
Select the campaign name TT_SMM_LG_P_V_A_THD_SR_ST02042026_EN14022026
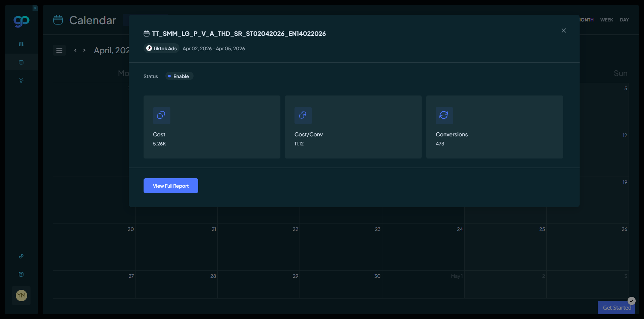(239, 34)
